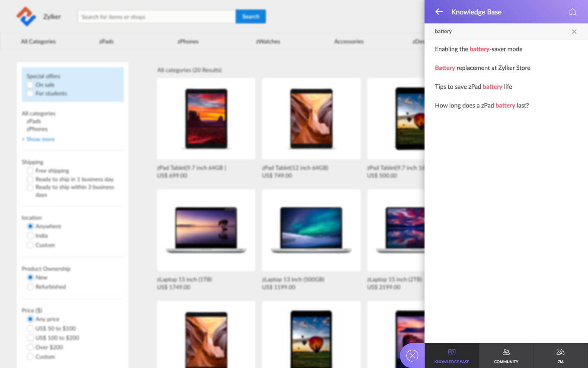Open the zLaptop 13 inch product thumbnail
Viewport: 588px width, 368px height.
coord(311,230)
